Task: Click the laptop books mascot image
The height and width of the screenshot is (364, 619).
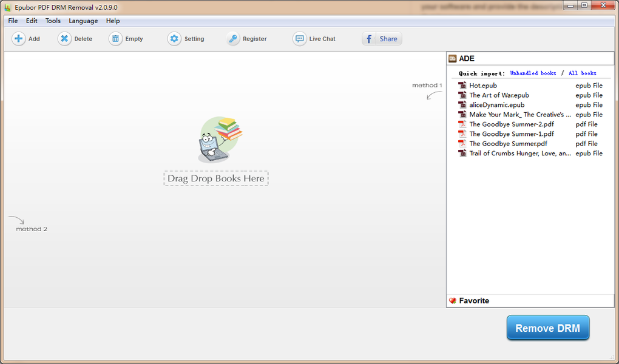Action: click(x=220, y=140)
